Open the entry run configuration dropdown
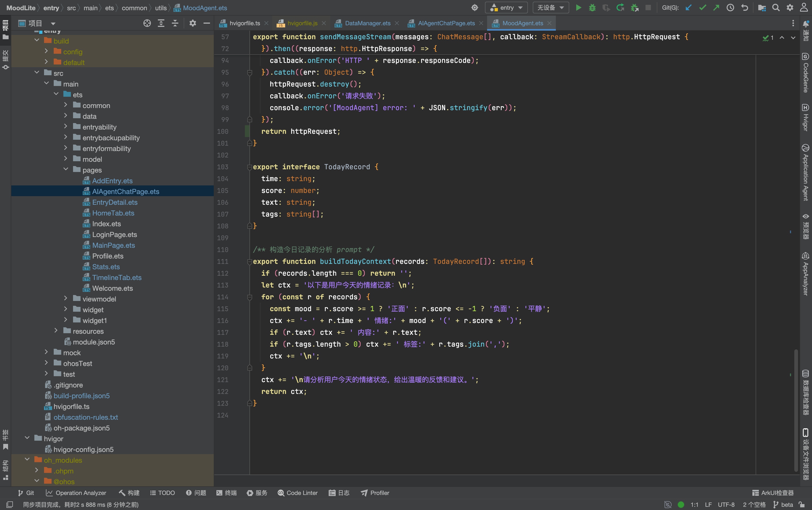This screenshot has height=510, width=812. point(506,8)
